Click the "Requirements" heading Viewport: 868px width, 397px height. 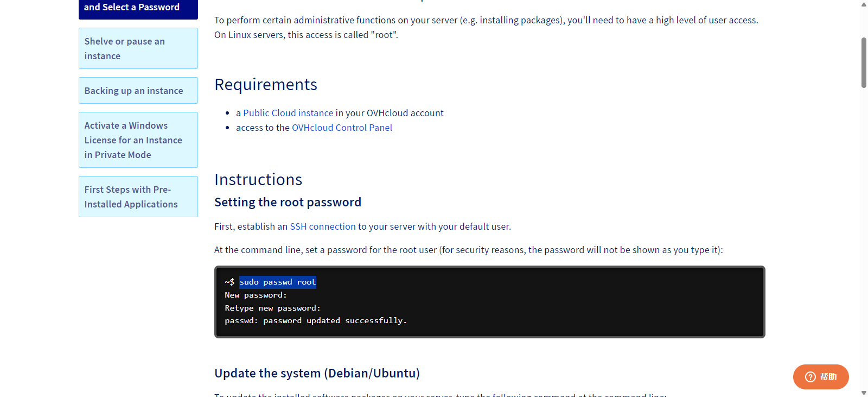[266, 85]
